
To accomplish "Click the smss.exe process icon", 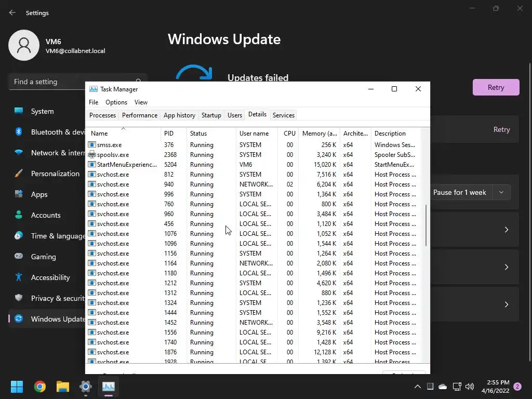I will [x=91, y=144].
